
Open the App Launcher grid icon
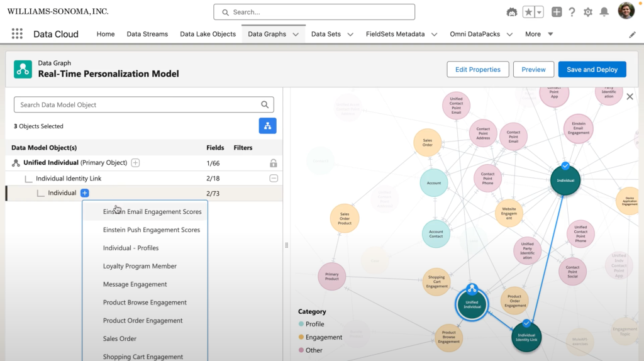17,34
